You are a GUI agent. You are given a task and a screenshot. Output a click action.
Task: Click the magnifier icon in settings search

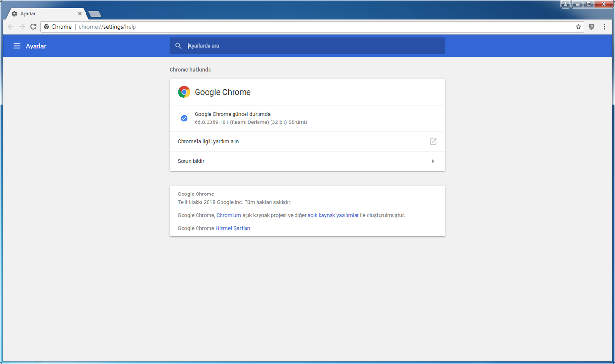[178, 46]
